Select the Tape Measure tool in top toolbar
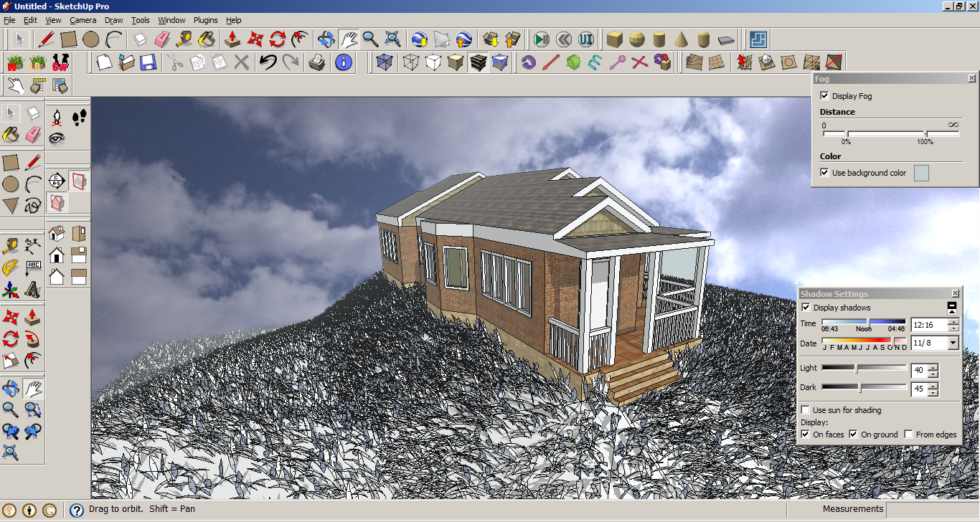The width and height of the screenshot is (980, 522). click(184, 39)
